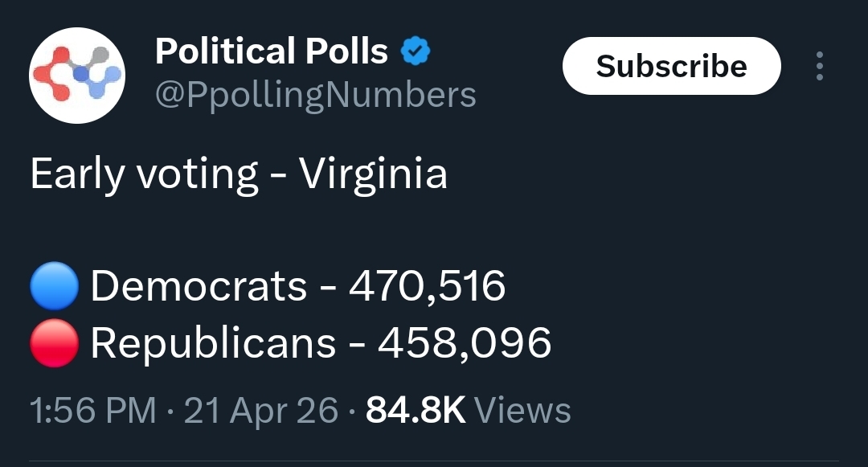Click the 21 Apr 26 date
Screen dimensions: 868x467
(x=261, y=411)
